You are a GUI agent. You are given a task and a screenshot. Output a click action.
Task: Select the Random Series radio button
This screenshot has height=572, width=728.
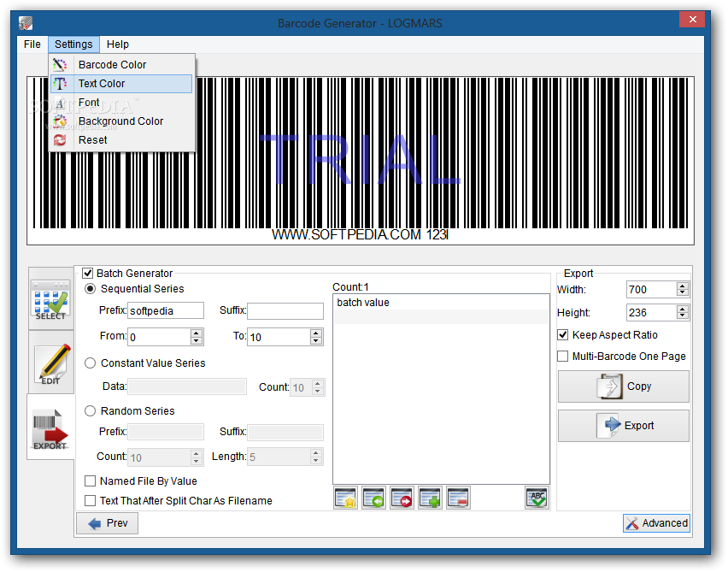pos(90,410)
